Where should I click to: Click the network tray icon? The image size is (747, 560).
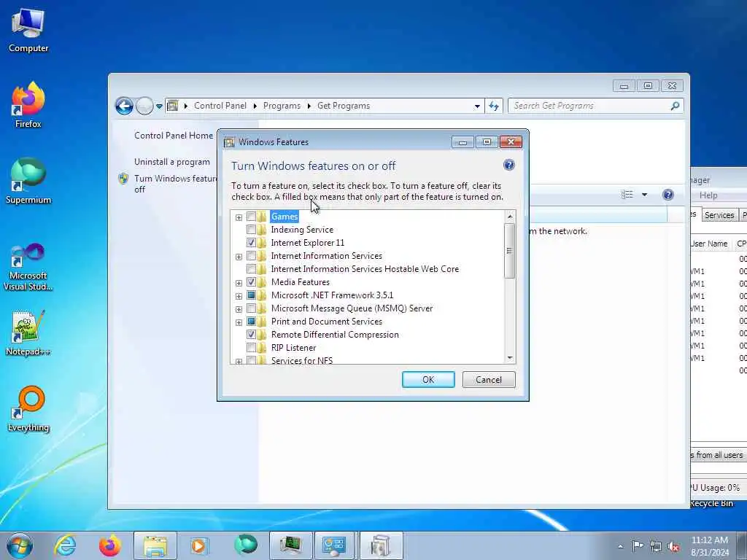click(x=656, y=546)
